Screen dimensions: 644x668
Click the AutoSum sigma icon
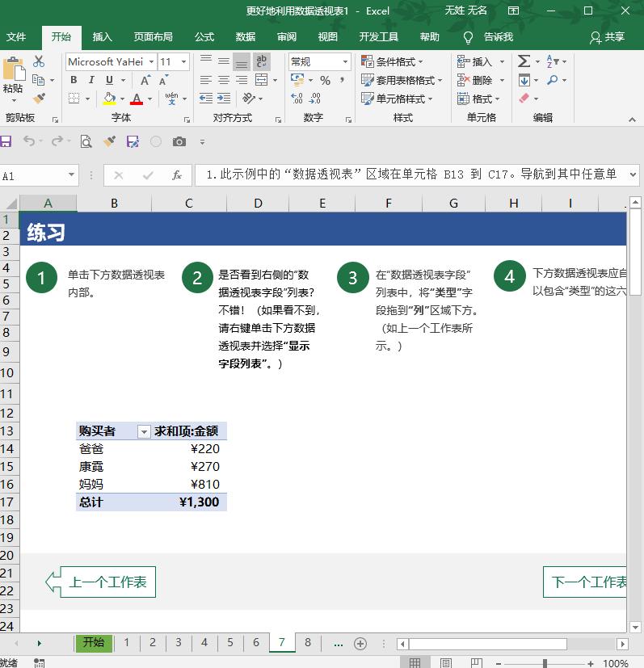524,61
